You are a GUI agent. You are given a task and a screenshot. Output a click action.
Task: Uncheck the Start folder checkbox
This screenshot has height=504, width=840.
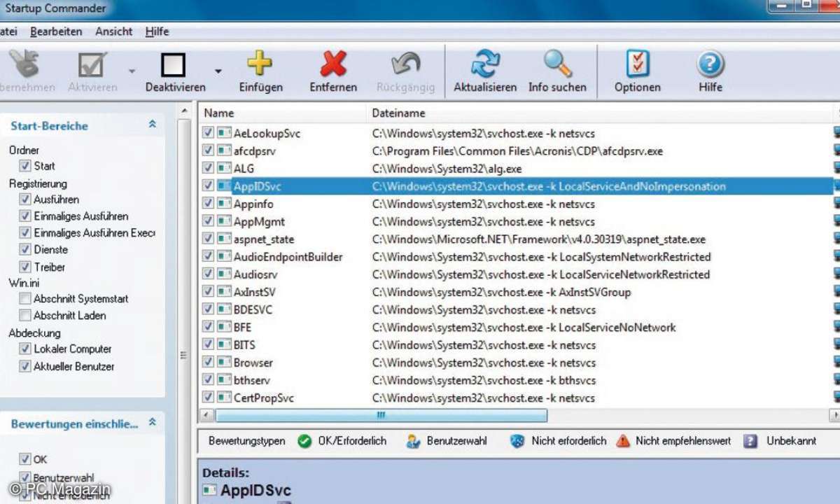26,166
